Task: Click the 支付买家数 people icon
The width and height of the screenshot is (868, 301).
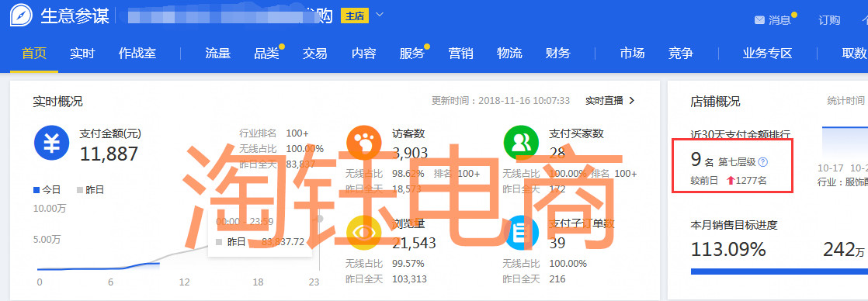Action: (x=521, y=143)
